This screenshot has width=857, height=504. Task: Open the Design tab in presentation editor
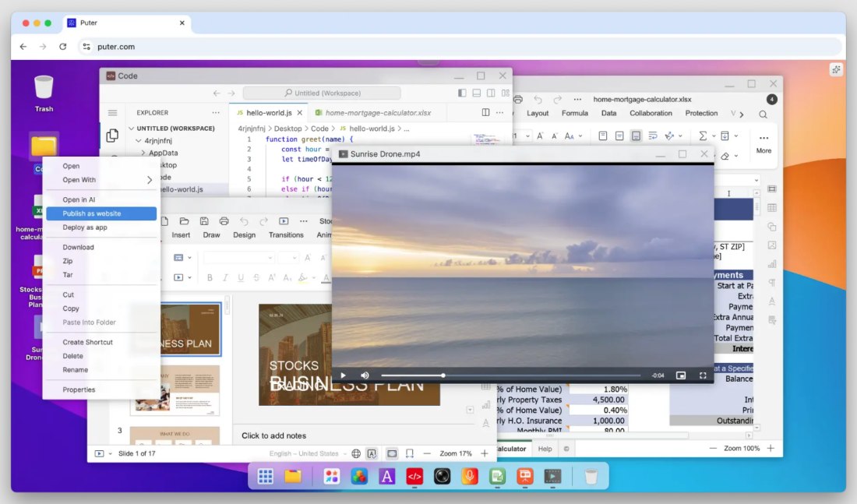(x=245, y=235)
